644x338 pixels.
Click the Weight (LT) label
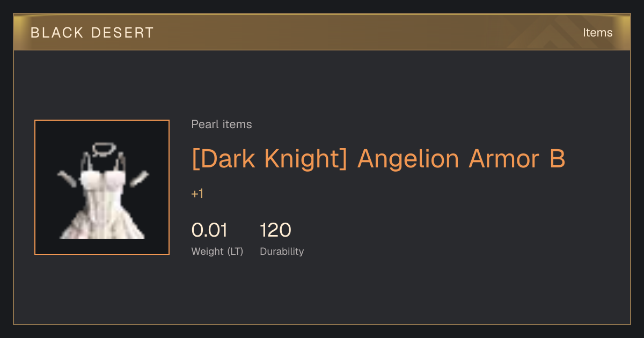pyautogui.click(x=217, y=251)
